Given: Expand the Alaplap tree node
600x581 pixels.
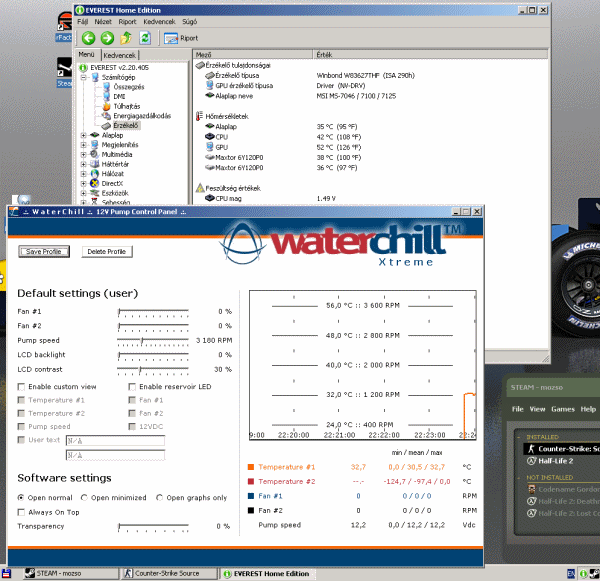Looking at the screenshot, I should 83,135.
